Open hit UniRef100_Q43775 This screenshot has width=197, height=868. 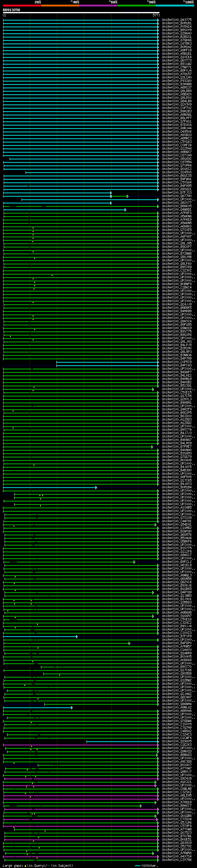[177, 20]
